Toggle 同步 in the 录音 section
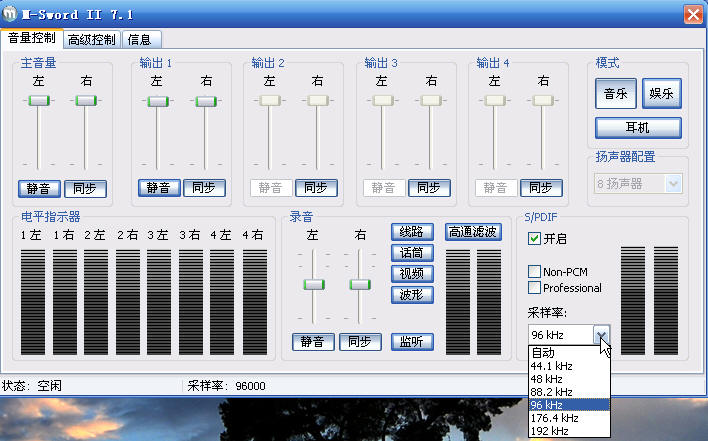This screenshot has height=441, width=708. (x=360, y=342)
